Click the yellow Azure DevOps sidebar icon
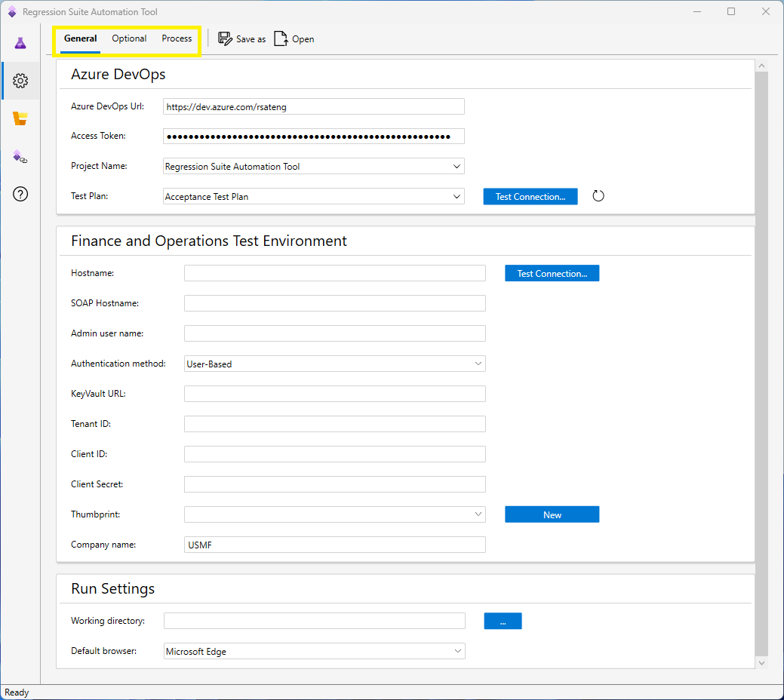 pyautogui.click(x=20, y=118)
